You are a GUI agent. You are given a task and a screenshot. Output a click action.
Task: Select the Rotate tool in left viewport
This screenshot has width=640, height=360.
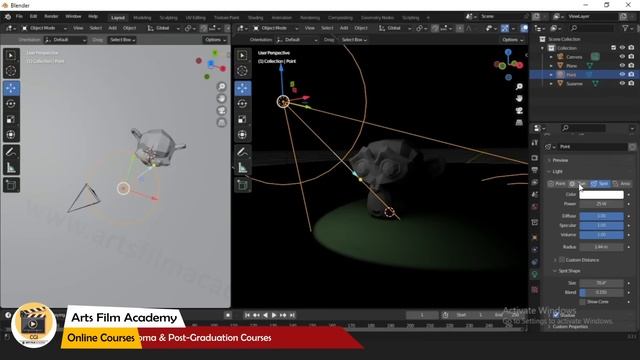tap(11, 104)
